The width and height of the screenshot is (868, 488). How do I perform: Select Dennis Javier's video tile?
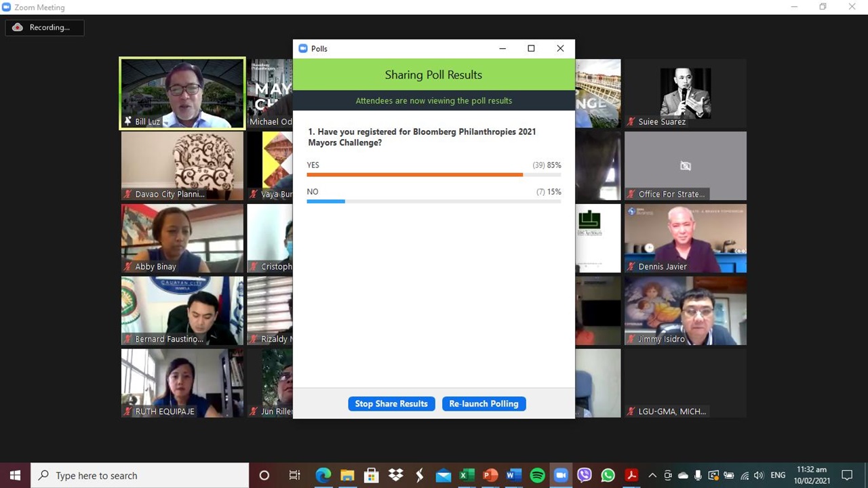[685, 238]
